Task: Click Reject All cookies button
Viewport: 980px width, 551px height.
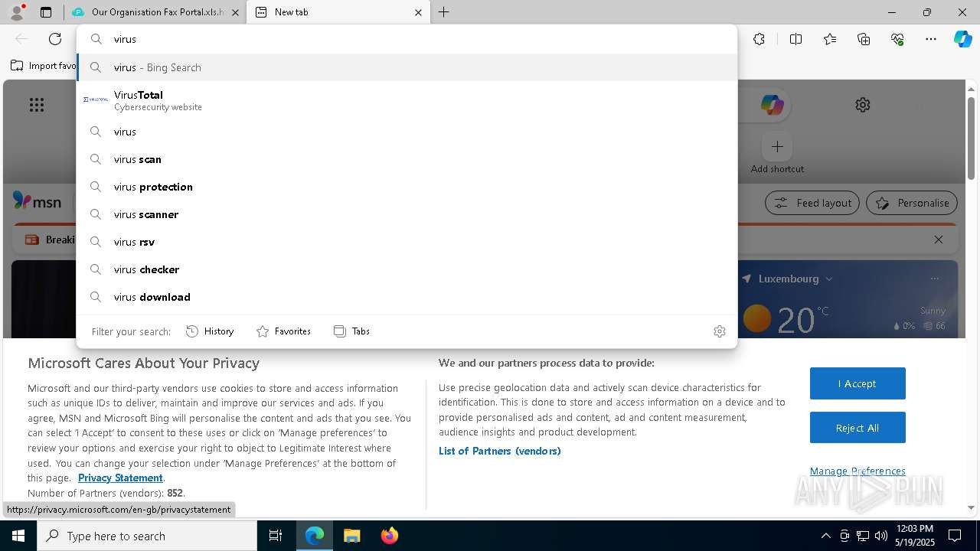Action: click(x=857, y=428)
